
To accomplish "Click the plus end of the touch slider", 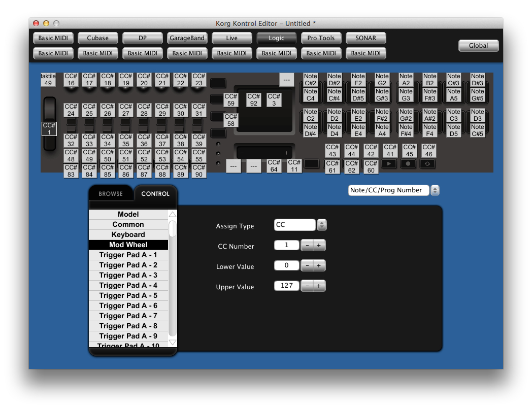I will coord(286,152).
